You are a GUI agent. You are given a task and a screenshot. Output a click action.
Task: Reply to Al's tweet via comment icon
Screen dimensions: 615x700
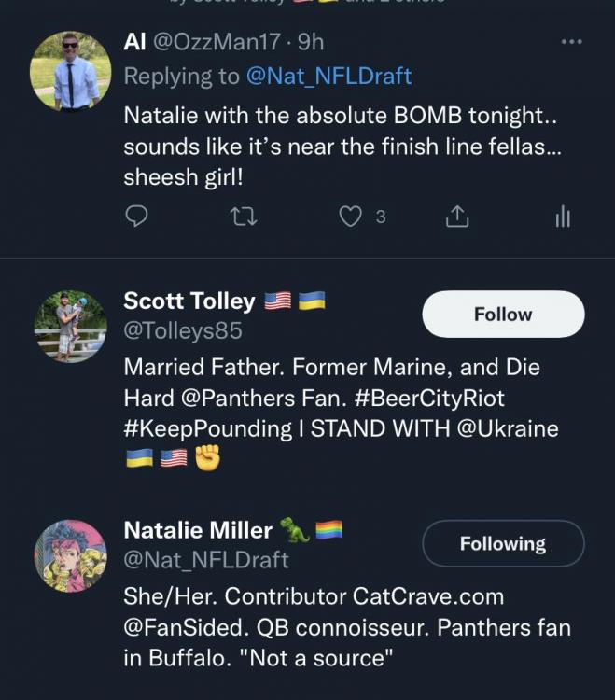click(136, 217)
